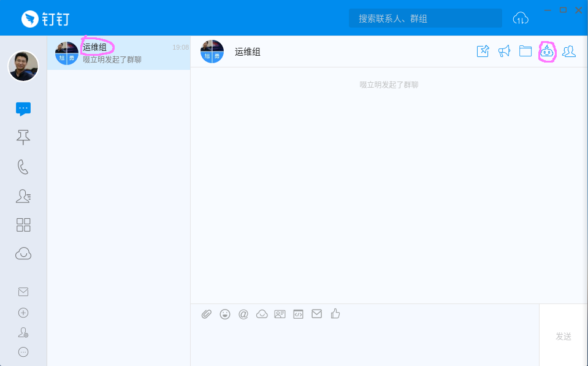This screenshot has width=588, height=366.
Task: Click the 搜索联系人、群组 search box
Action: pyautogui.click(x=425, y=18)
